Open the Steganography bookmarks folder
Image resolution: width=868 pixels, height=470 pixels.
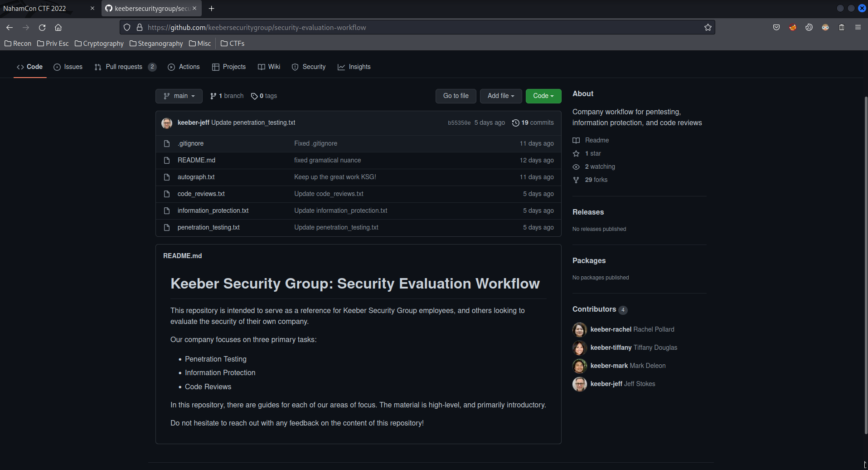pos(156,44)
